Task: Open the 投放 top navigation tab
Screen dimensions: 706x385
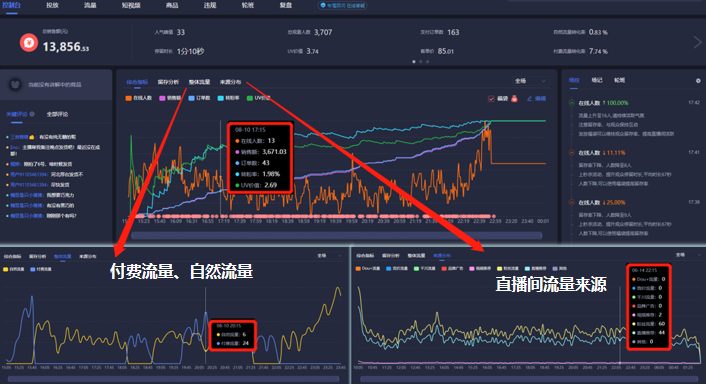Action: 52,5
